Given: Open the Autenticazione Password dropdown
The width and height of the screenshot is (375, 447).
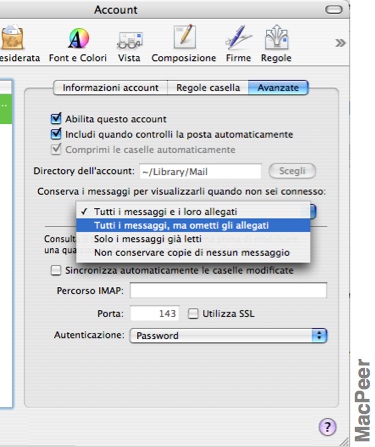Looking at the screenshot, I should coord(228,335).
